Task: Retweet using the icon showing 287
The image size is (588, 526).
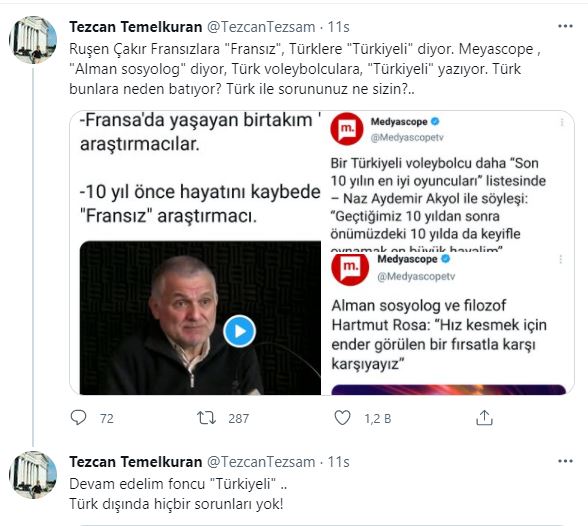Action: coord(207,418)
